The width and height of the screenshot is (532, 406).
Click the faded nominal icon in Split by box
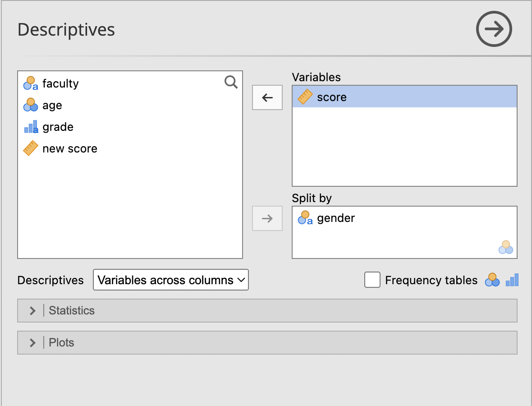(x=505, y=247)
